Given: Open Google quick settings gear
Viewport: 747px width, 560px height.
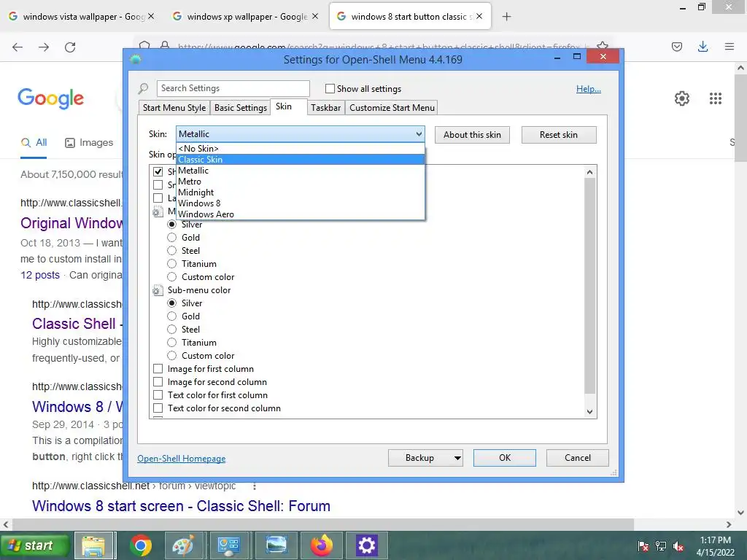Looking at the screenshot, I should (682, 98).
